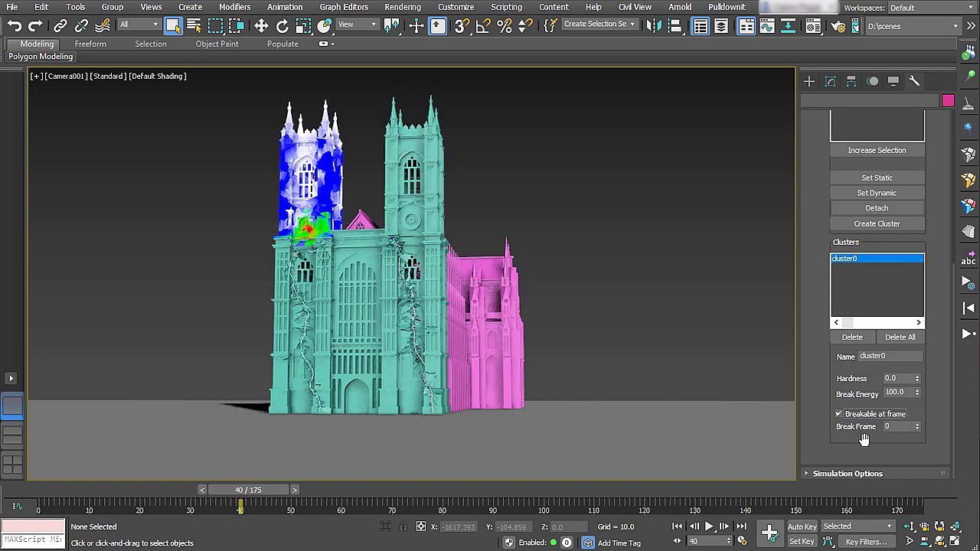The image size is (980, 551).
Task: Open the Rendering menu
Action: pyautogui.click(x=402, y=7)
